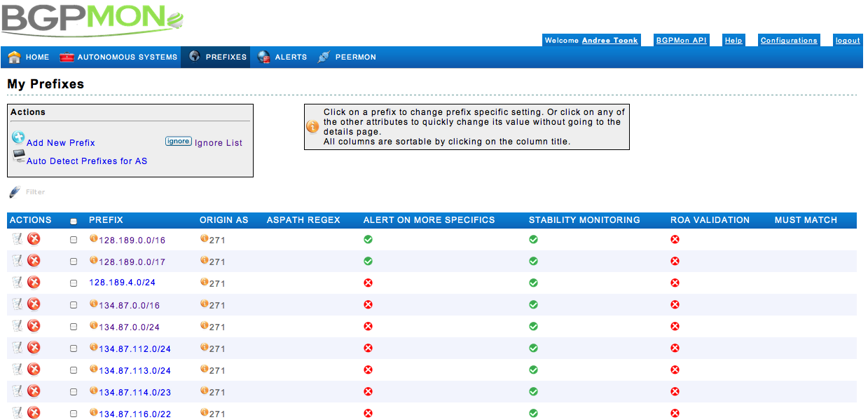868x420 pixels.
Task: Click the Add New Prefix plus icon
Action: click(x=18, y=138)
